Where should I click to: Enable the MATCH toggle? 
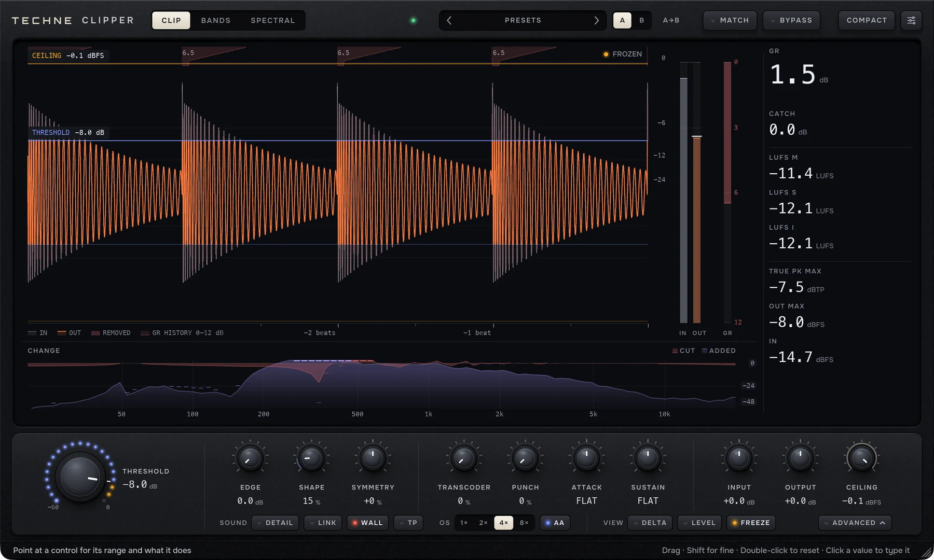click(x=730, y=20)
